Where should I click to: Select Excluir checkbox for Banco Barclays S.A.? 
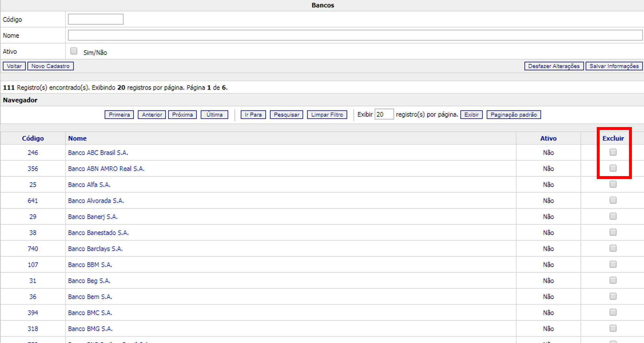point(613,248)
